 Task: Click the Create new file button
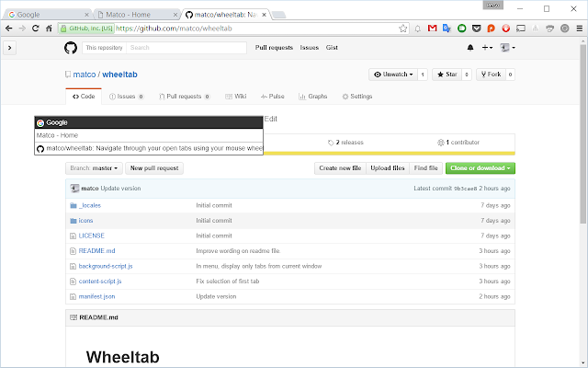click(x=340, y=168)
